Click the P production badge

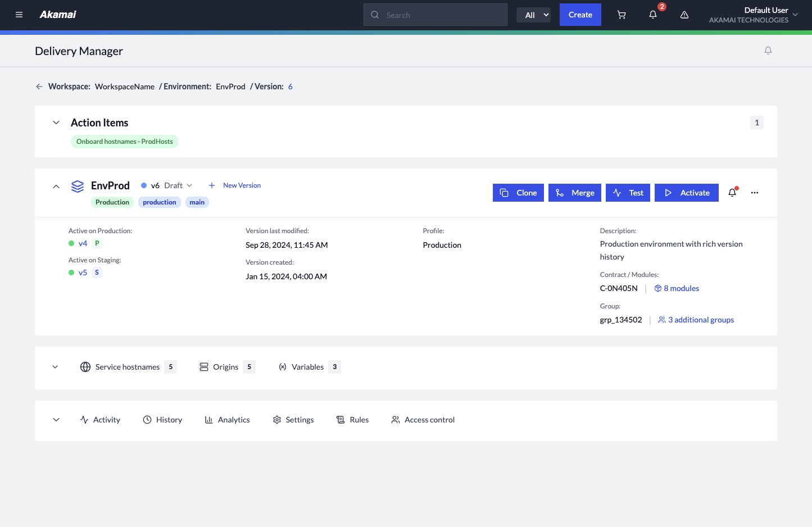97,243
